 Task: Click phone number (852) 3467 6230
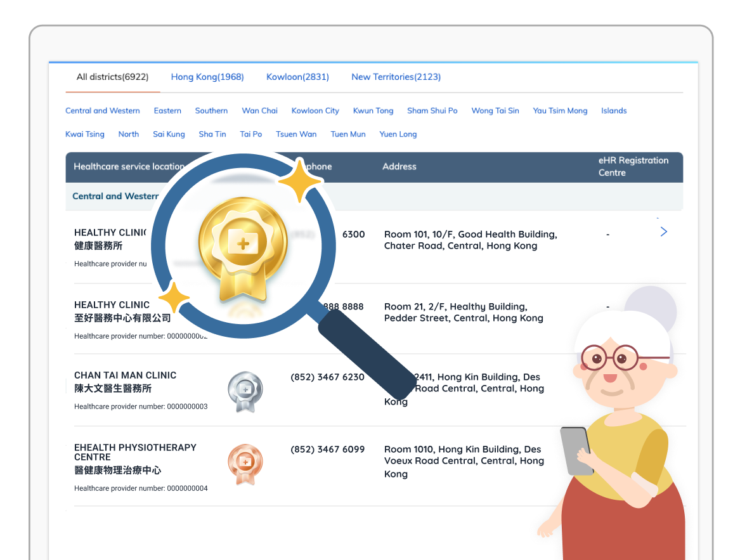(x=327, y=377)
